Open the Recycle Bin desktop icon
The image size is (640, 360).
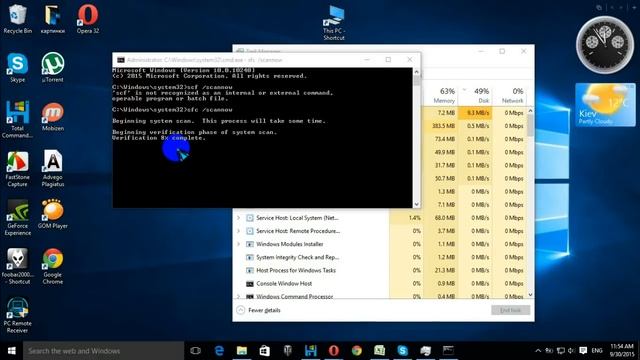pos(17,19)
